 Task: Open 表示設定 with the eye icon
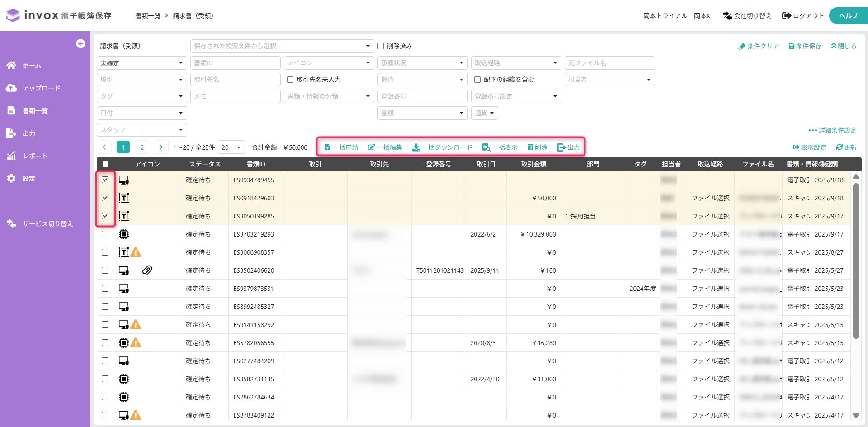tap(795, 147)
